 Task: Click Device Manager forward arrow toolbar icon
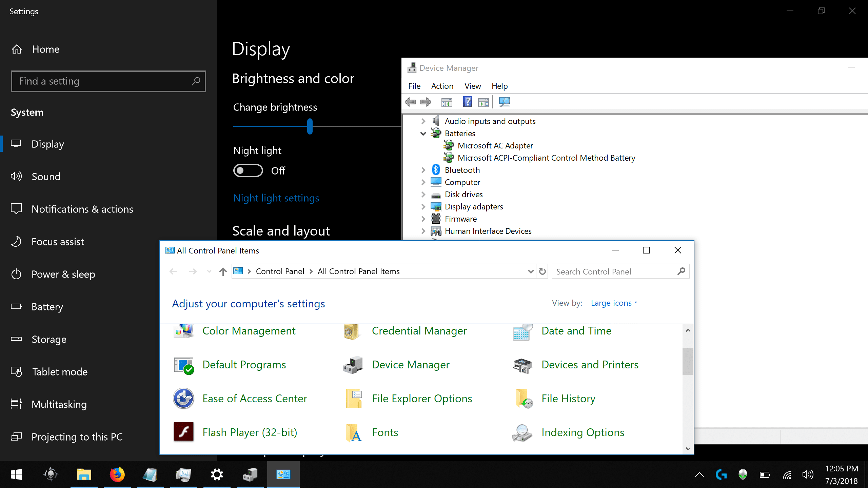click(426, 102)
